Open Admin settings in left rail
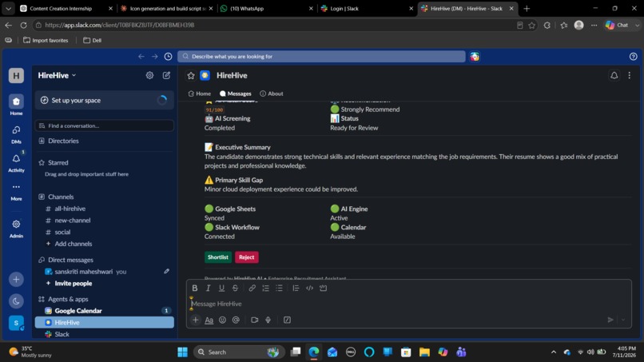644x362 pixels. [x=16, y=229]
